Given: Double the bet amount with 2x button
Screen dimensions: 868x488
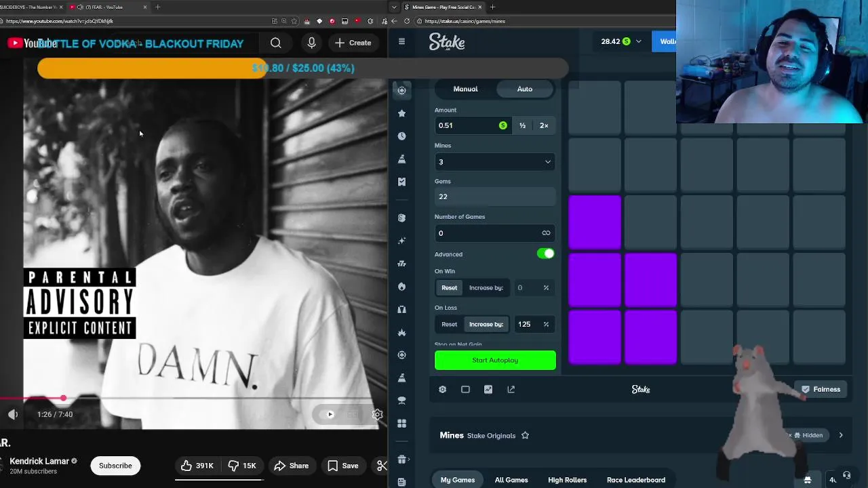Looking at the screenshot, I should point(544,125).
